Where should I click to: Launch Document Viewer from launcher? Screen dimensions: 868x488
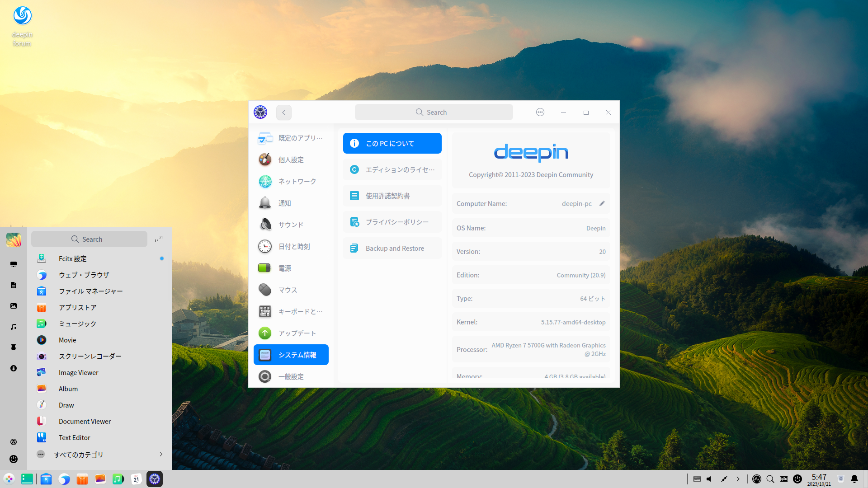point(85,421)
